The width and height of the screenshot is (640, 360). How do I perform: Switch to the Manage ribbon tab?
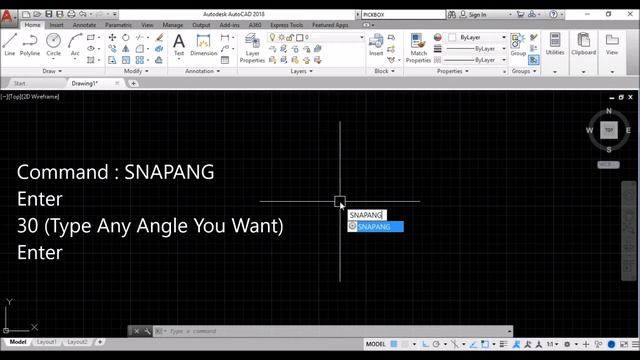pyautogui.click(x=173, y=25)
